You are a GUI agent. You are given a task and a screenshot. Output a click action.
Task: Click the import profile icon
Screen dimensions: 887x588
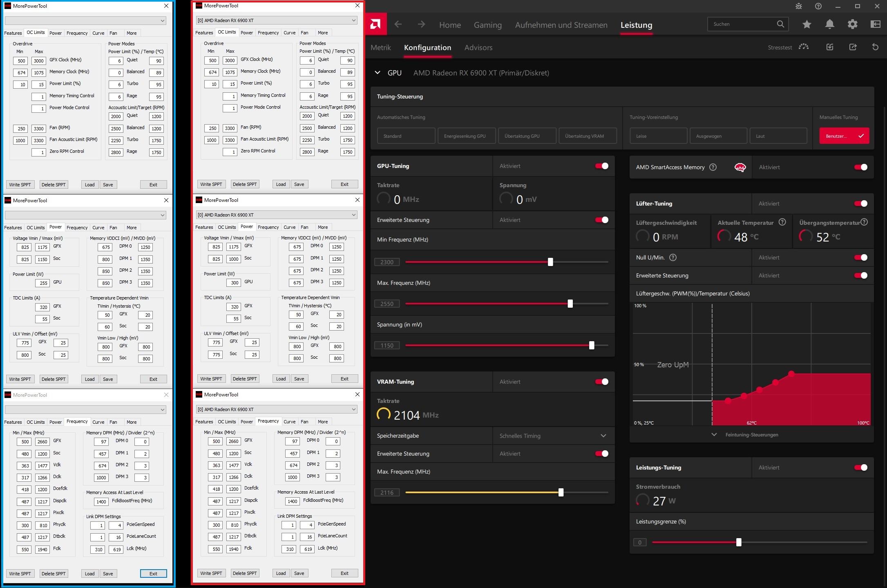point(830,47)
